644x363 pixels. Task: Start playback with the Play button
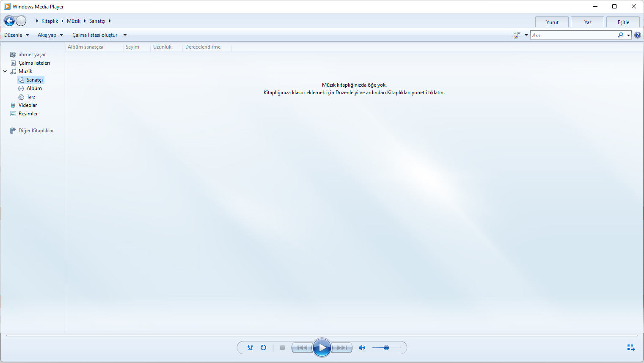(x=322, y=347)
